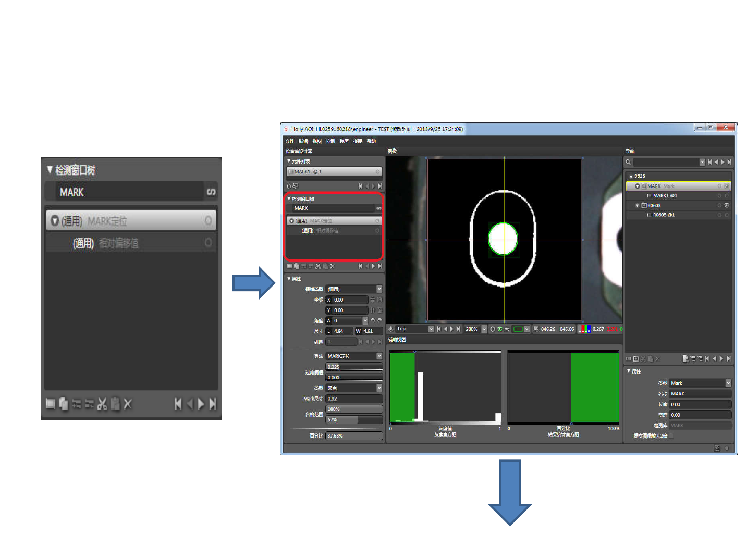This screenshot has width=747, height=560.
Task: Click the new-document icon in the navigator bottom toolbar
Action: [x=685, y=358]
